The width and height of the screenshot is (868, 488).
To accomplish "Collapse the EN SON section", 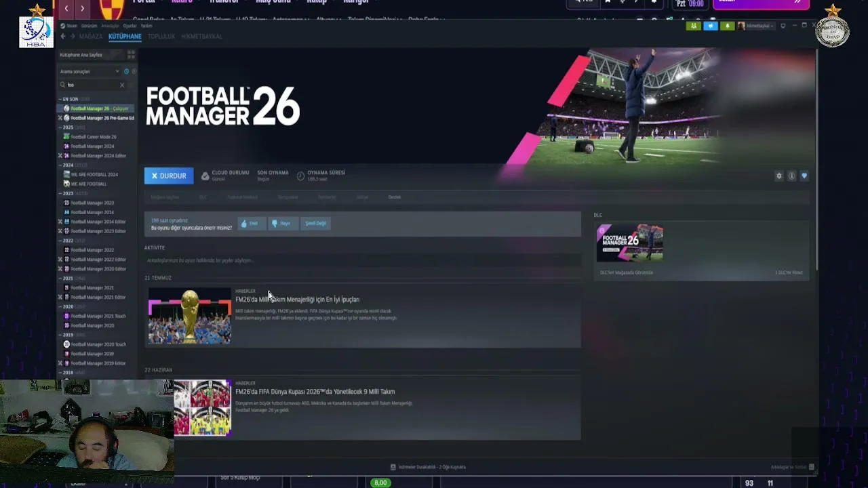I will coord(60,99).
